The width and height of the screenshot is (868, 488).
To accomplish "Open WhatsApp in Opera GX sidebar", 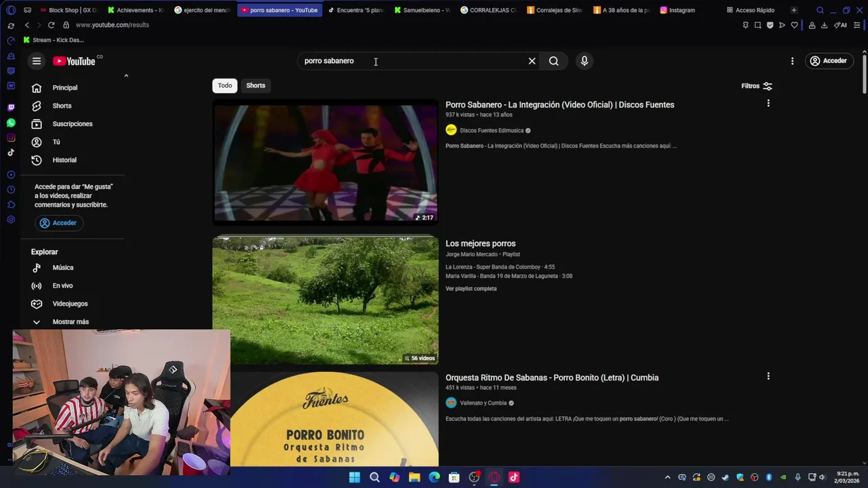I will coord(11,123).
